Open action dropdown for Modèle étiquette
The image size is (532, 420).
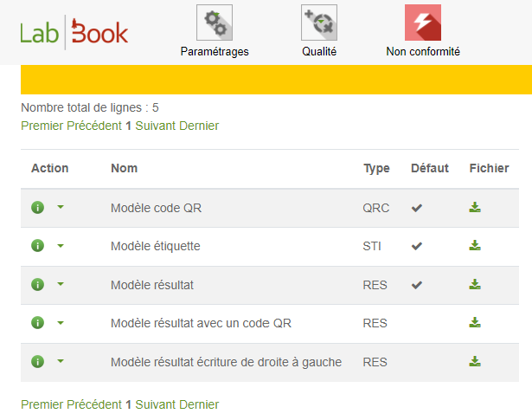61,246
